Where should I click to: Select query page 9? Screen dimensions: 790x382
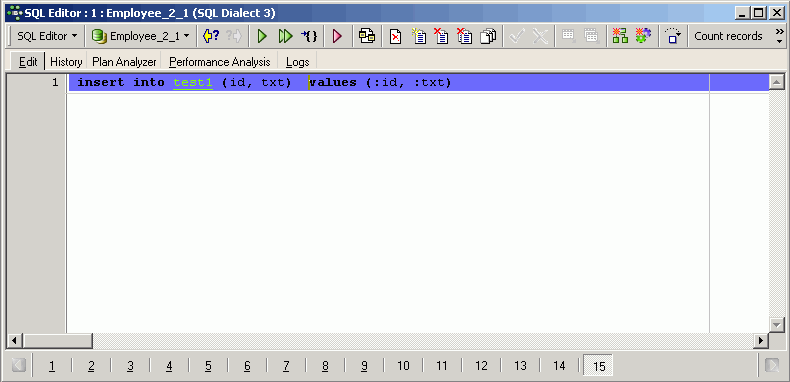click(364, 366)
